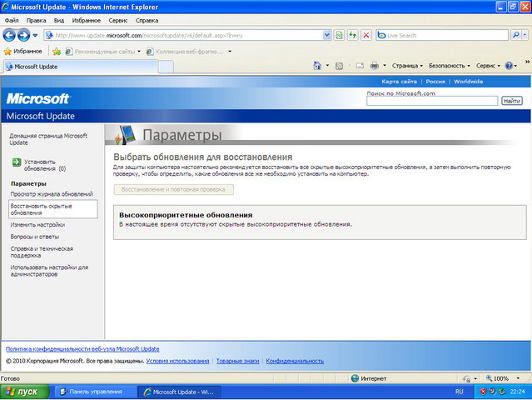Click the Print icon in command bar

(375, 66)
